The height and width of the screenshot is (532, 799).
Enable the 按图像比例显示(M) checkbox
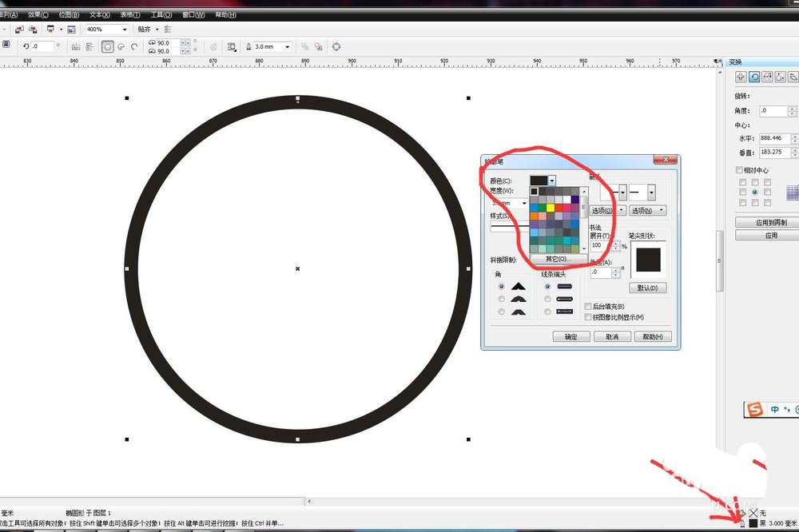[587, 317]
